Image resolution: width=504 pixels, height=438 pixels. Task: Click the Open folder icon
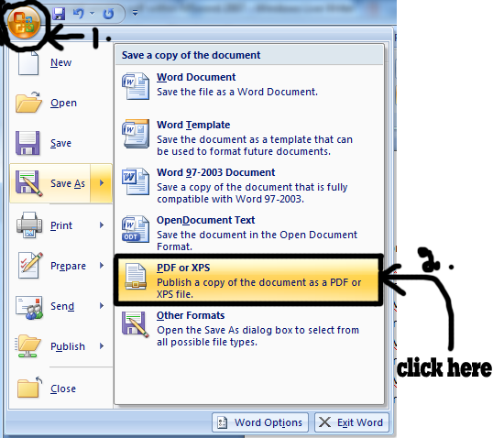pyautogui.click(x=28, y=103)
